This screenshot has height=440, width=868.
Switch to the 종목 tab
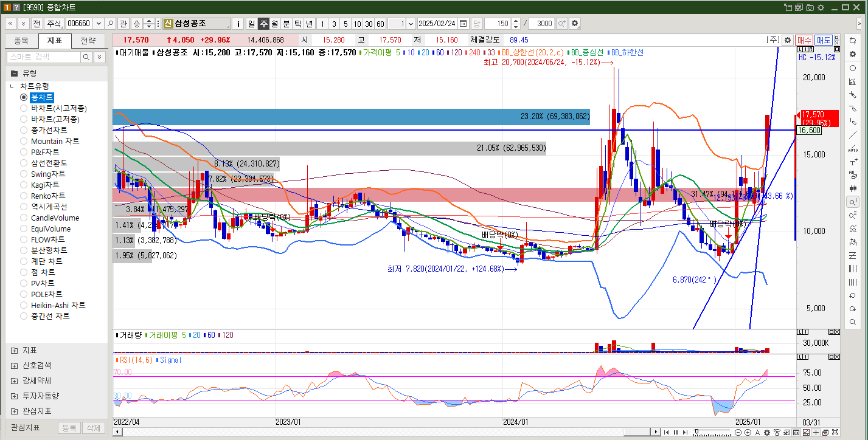click(21, 41)
